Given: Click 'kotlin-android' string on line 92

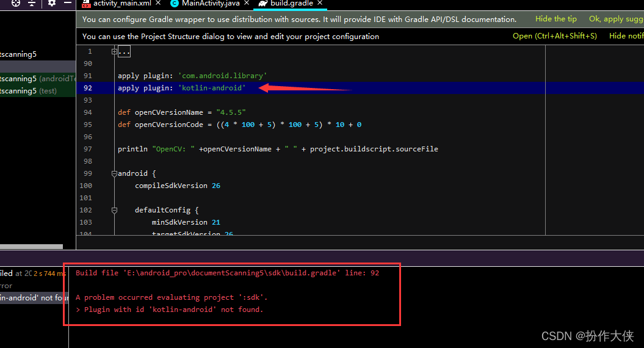Looking at the screenshot, I should tap(212, 88).
